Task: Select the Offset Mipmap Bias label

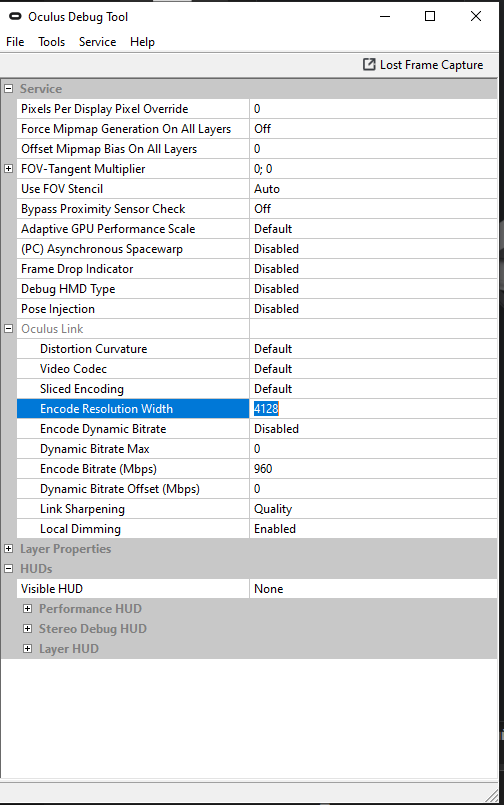Action: click(109, 149)
